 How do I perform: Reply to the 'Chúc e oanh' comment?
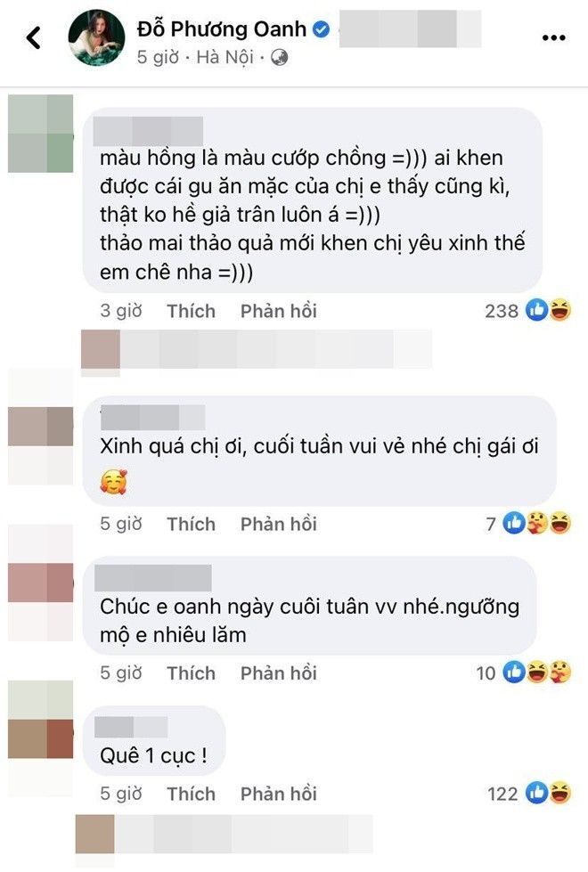(x=278, y=672)
